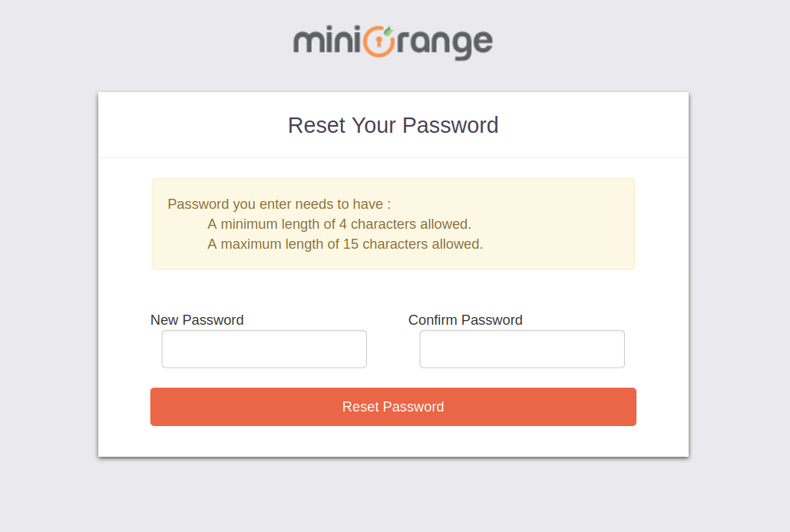Screen dimensions: 790x532
Task: Click the 'range' text of the brand logo
Action: (x=447, y=44)
